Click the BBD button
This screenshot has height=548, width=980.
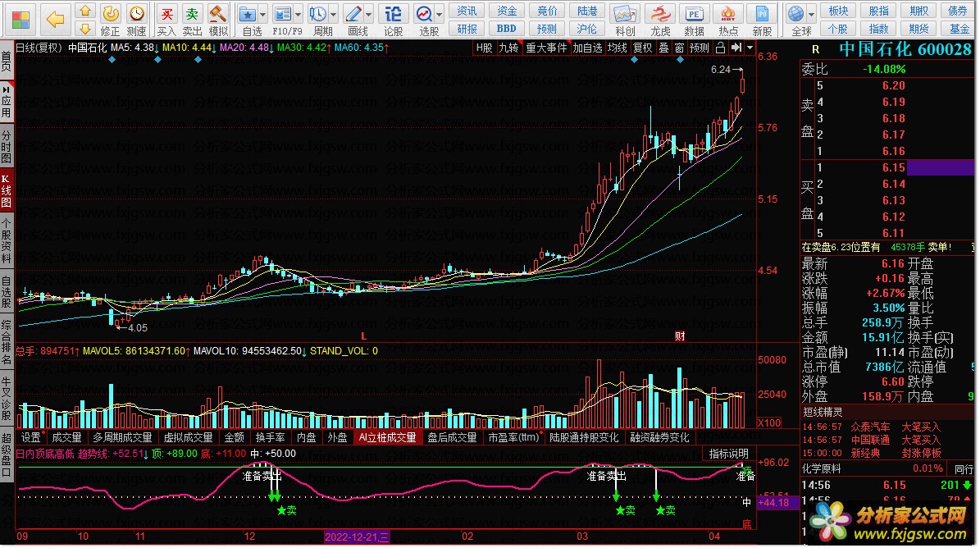point(507,29)
